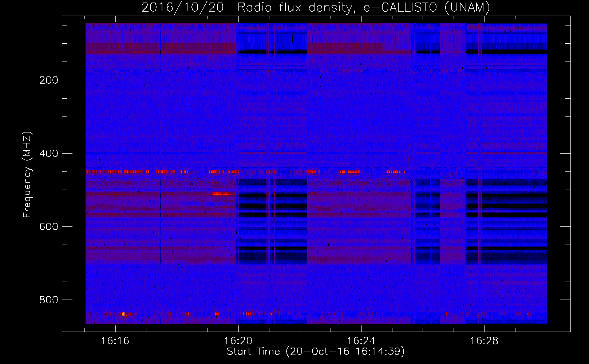Click the Y-axis label 'Frequency (MHZ)'
Viewport: 589px width, 364px height.
coord(27,175)
